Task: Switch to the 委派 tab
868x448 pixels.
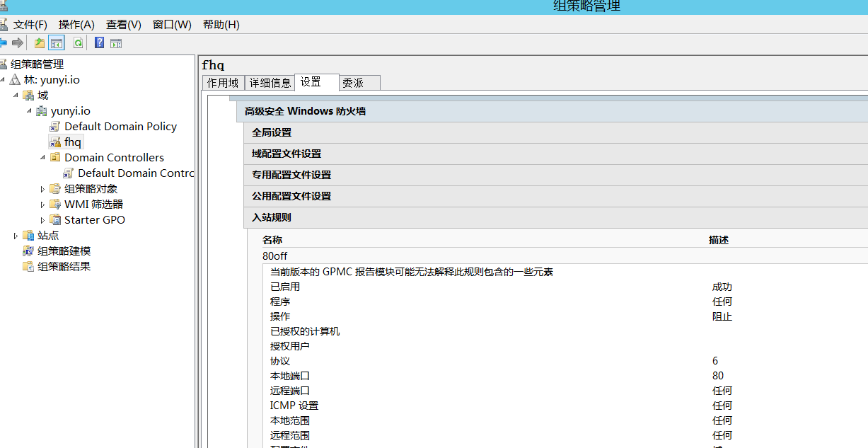Action: [353, 83]
